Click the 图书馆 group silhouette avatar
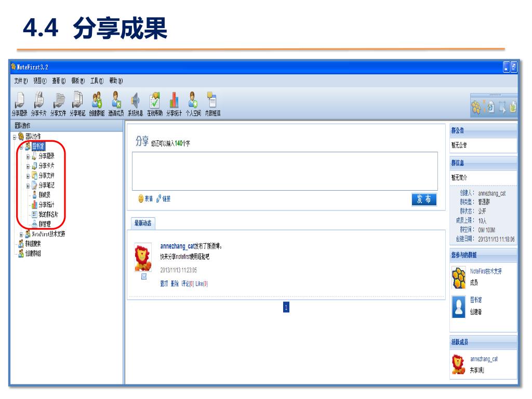The height and width of the screenshot is (399, 532). tap(459, 307)
